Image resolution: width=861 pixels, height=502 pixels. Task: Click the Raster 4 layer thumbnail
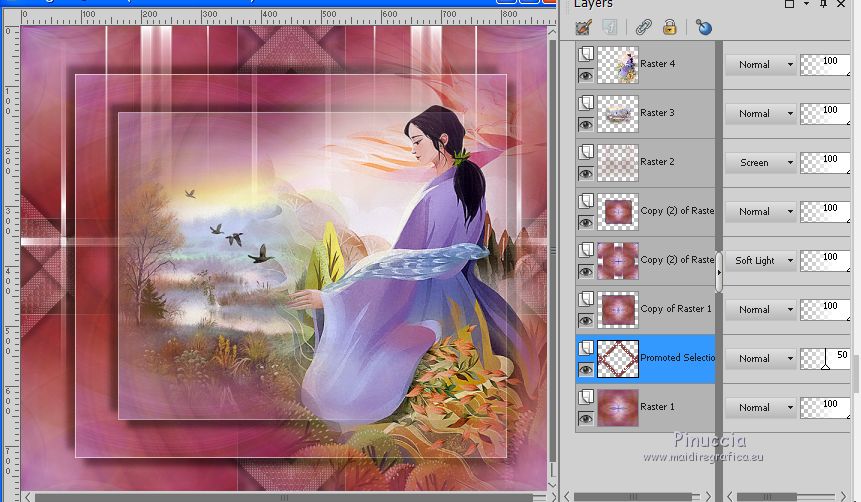pyautogui.click(x=618, y=65)
